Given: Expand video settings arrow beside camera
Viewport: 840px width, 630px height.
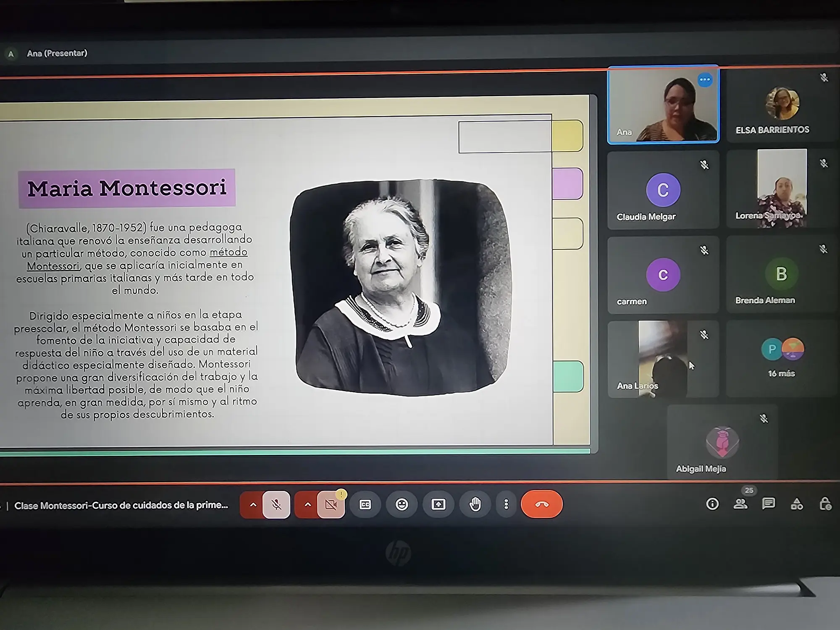Looking at the screenshot, I should pos(307,504).
